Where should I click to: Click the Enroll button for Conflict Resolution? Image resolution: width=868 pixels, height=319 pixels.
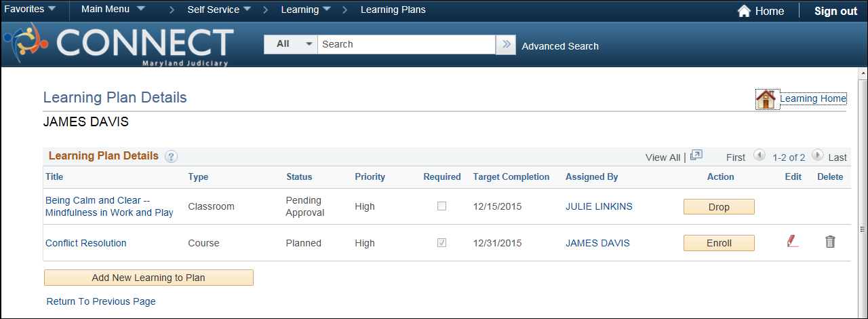[x=719, y=243]
